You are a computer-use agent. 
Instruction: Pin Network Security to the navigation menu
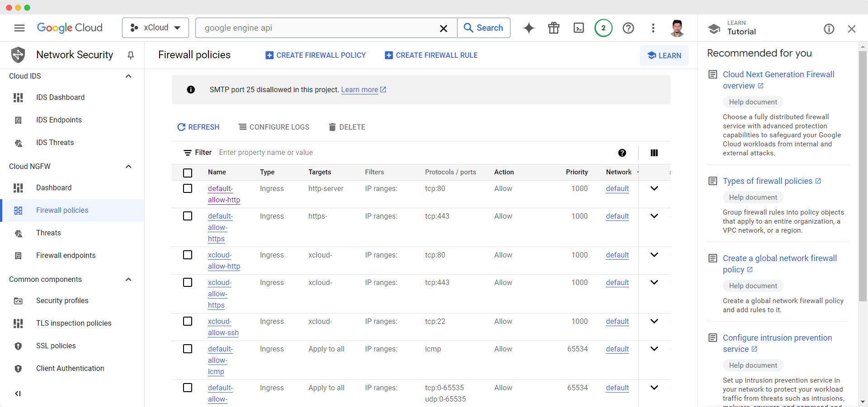pyautogui.click(x=130, y=55)
